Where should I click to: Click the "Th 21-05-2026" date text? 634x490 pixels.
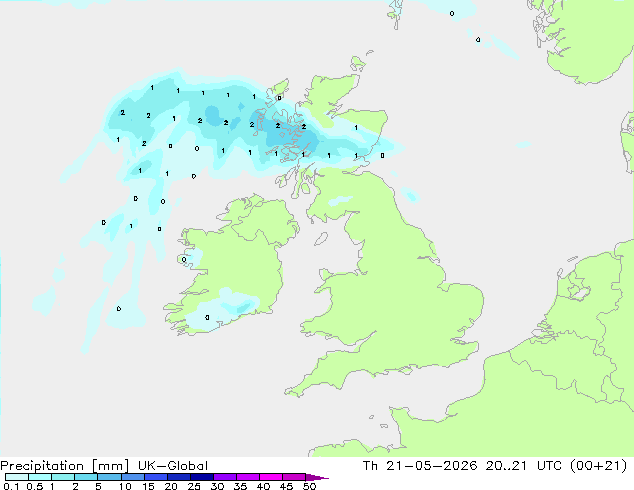pos(420,466)
